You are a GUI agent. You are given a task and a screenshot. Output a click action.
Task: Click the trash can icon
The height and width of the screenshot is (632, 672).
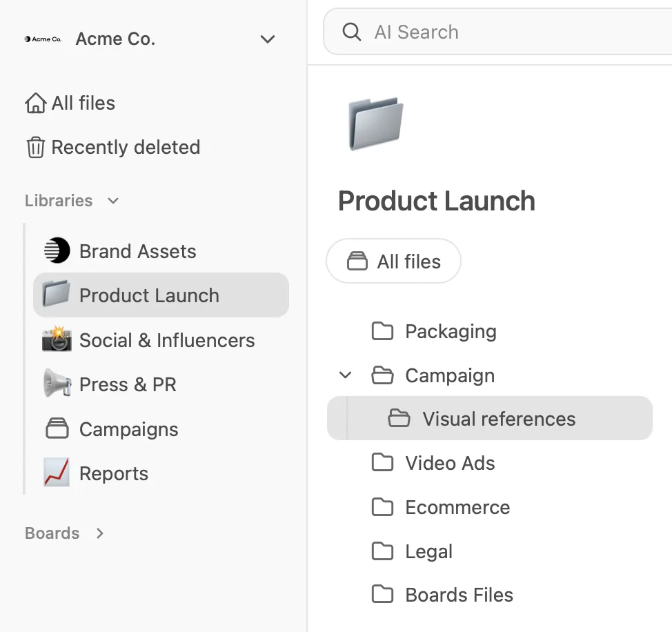click(36, 148)
